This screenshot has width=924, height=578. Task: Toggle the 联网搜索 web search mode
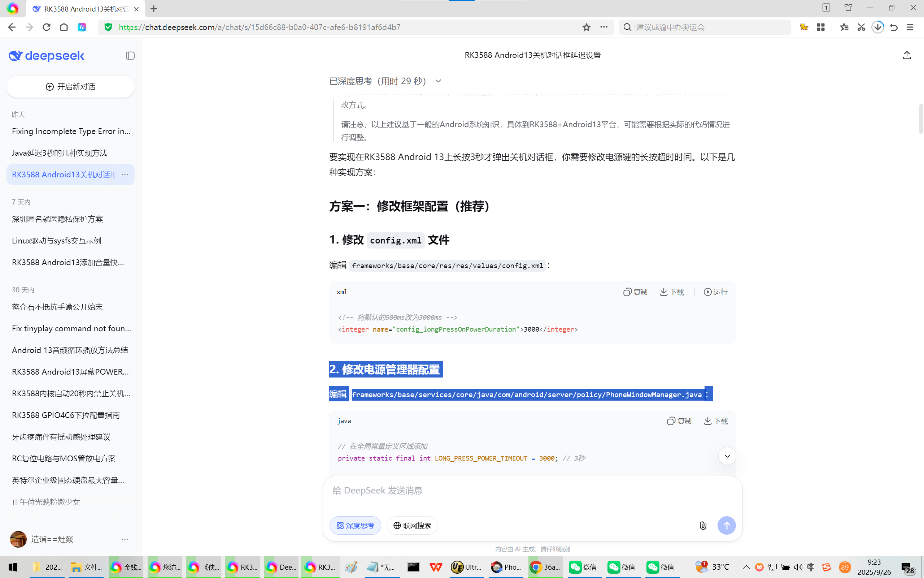click(x=412, y=525)
